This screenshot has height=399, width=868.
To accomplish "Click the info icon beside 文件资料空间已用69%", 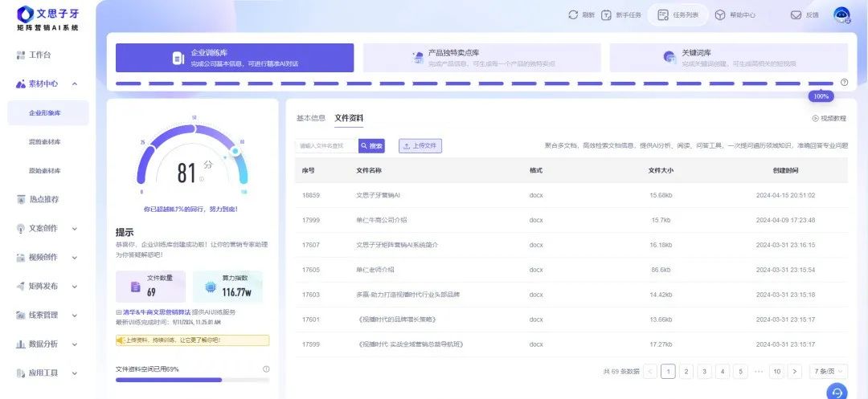I will coord(266,369).
